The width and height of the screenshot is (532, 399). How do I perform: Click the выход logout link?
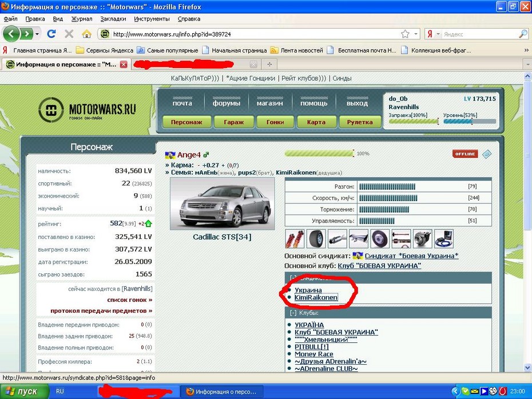click(x=357, y=103)
